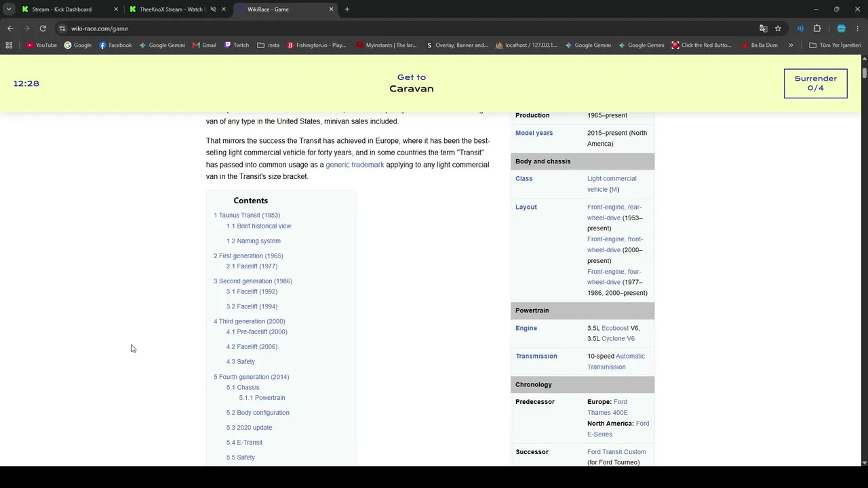Jump to 3.2 Facelift (1994)

point(252,307)
